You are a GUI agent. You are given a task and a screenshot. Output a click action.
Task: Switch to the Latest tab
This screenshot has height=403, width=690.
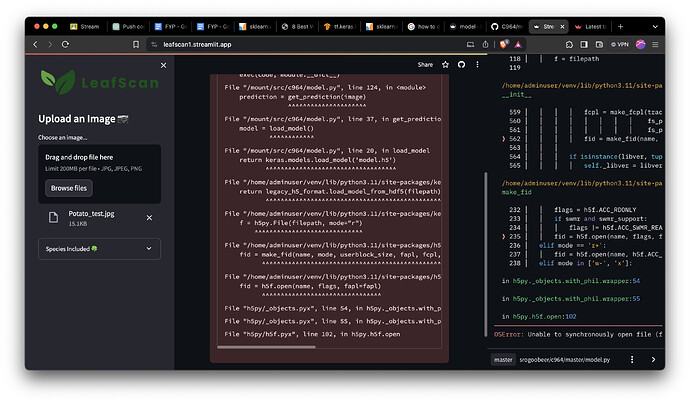[x=591, y=27]
